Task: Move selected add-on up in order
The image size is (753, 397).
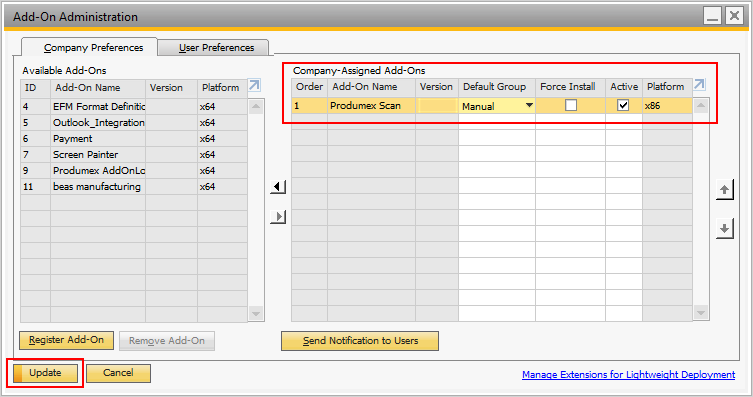Action: click(x=725, y=190)
